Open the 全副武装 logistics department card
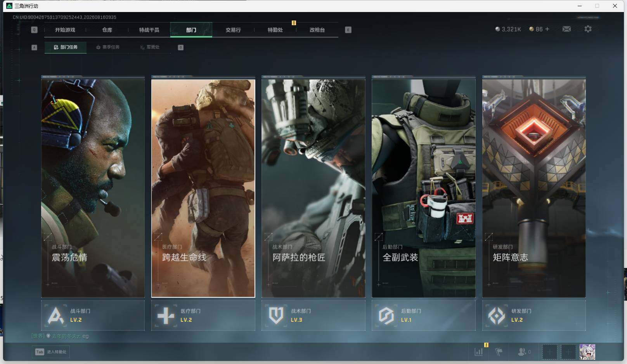The width and height of the screenshot is (627, 364). (x=424, y=188)
